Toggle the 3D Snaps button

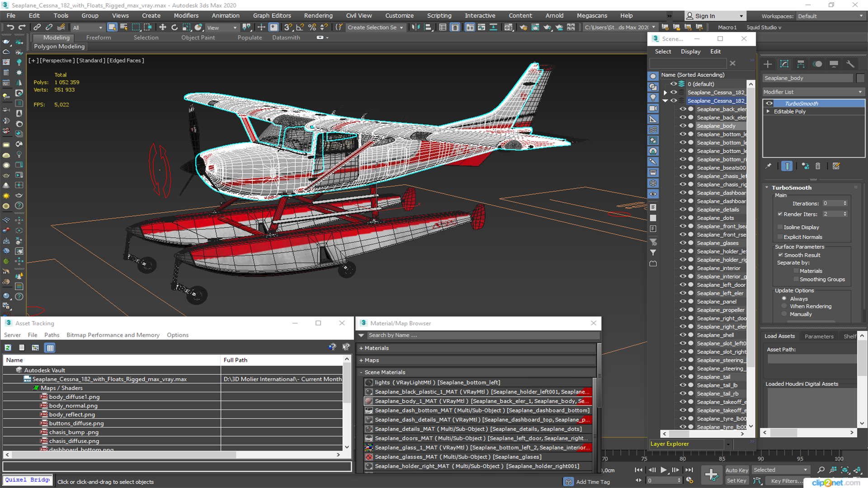point(288,27)
